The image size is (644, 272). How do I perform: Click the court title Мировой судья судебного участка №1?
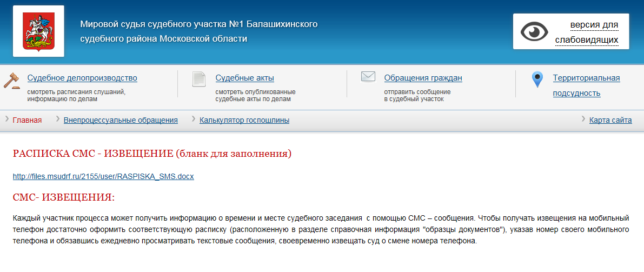[x=199, y=32]
